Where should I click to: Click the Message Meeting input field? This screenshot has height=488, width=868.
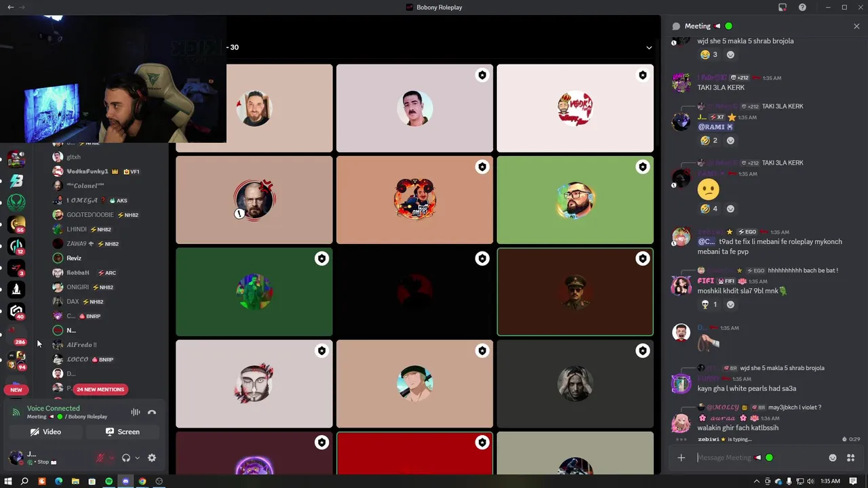click(758, 457)
